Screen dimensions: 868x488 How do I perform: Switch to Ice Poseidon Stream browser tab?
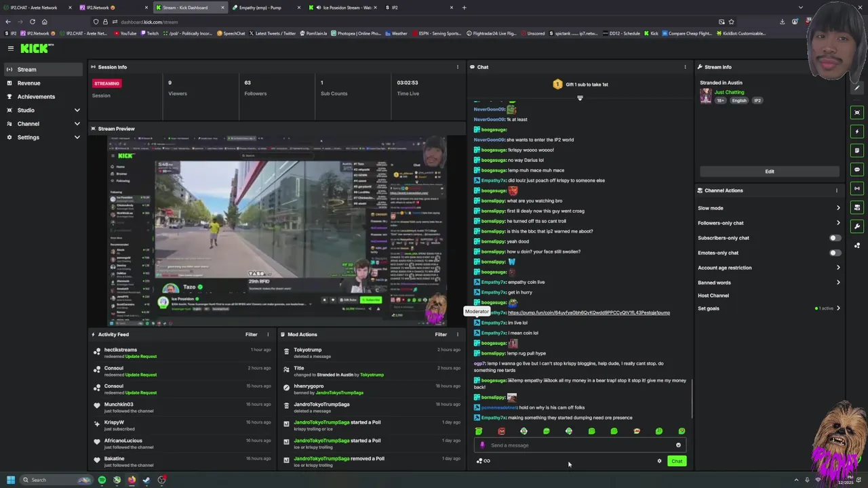coord(342,7)
